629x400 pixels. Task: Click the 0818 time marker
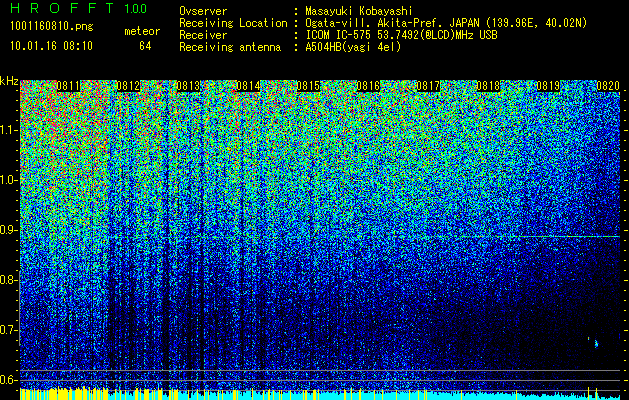[488, 86]
